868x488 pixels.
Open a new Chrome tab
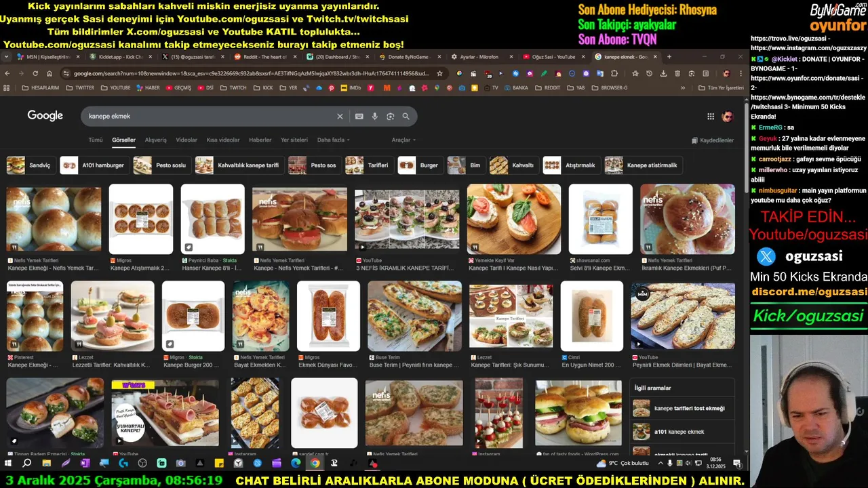click(x=669, y=57)
